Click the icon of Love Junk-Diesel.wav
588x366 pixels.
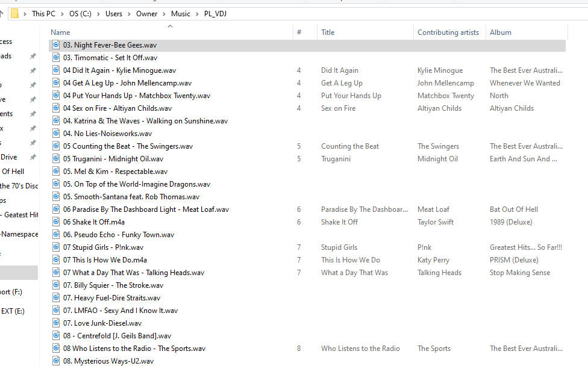pyautogui.click(x=56, y=323)
